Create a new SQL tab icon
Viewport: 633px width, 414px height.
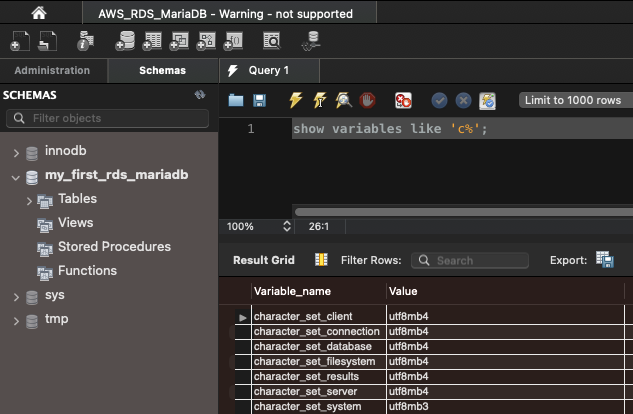(20, 41)
